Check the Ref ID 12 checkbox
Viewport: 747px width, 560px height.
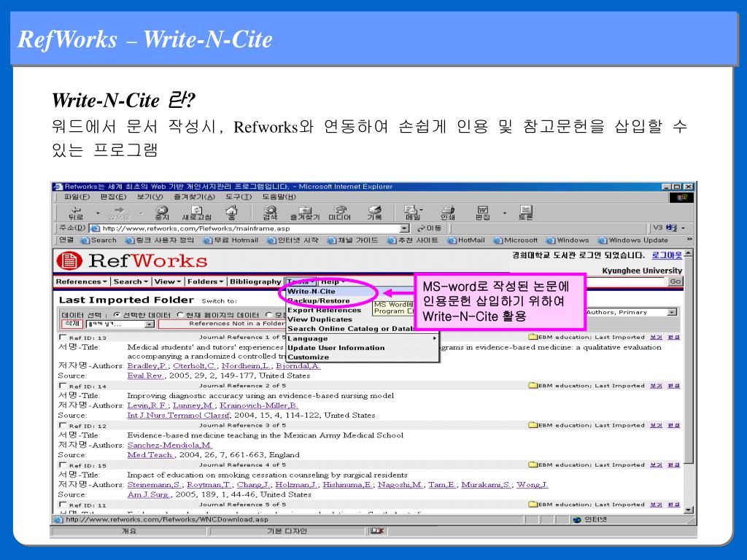pos(62,425)
